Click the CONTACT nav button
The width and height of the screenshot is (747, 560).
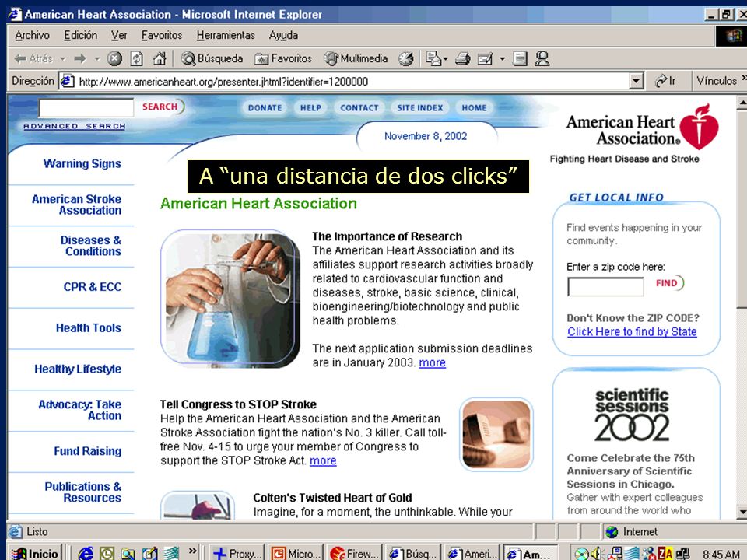point(359,107)
